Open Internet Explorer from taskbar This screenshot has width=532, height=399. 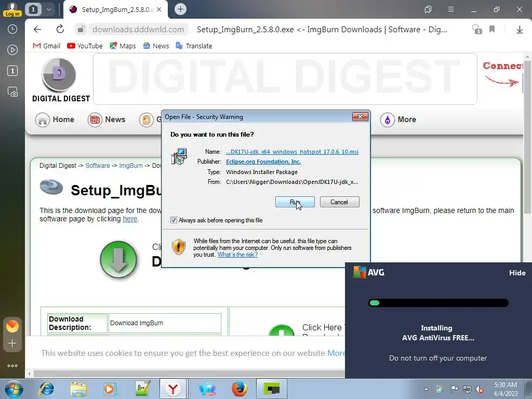coord(46,389)
